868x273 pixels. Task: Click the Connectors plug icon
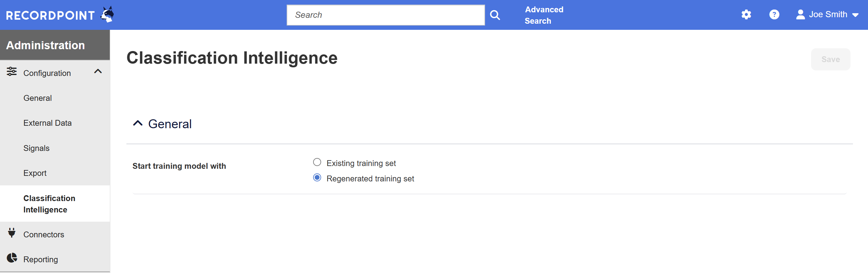(x=12, y=233)
